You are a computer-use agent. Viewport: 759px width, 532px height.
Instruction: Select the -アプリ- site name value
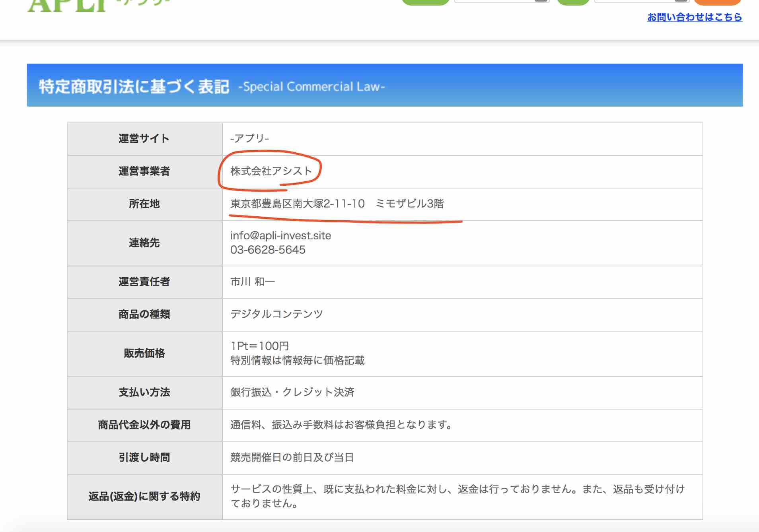click(x=249, y=138)
